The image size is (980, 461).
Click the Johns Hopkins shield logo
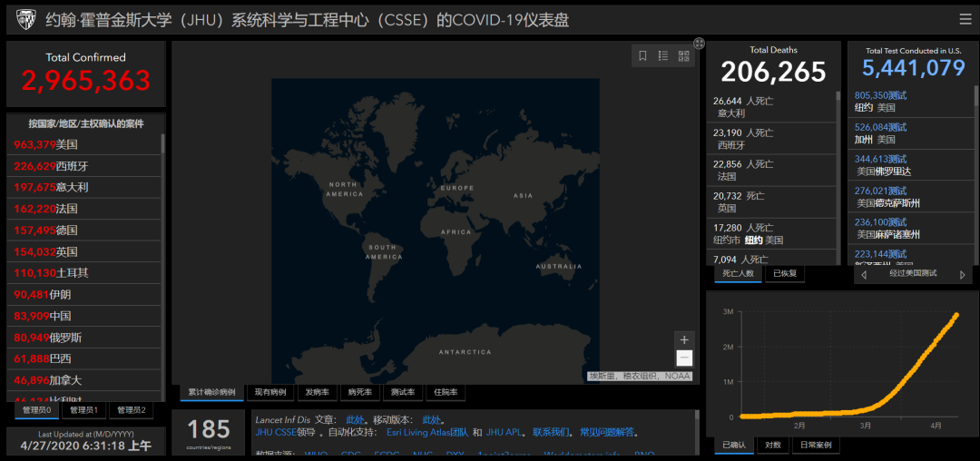(26, 19)
